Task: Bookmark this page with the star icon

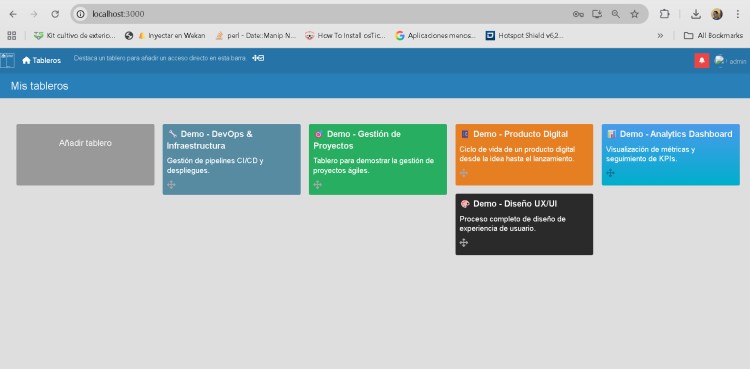Action: tap(635, 14)
